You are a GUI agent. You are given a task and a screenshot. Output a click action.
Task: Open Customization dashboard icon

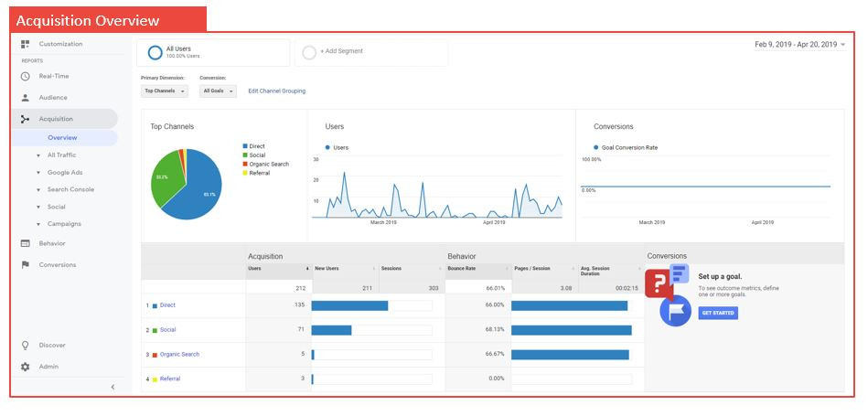click(25, 44)
